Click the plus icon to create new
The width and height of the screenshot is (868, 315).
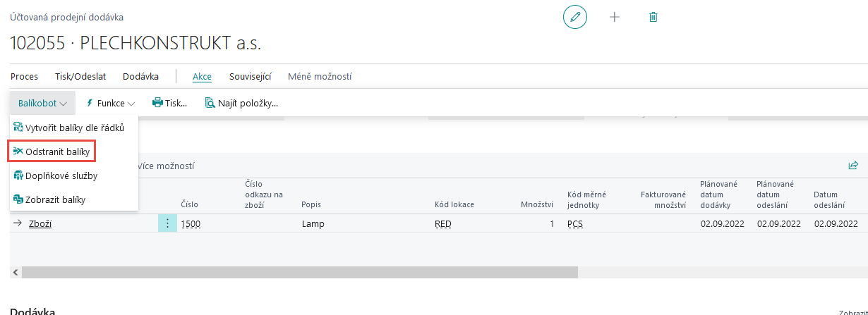tap(614, 17)
